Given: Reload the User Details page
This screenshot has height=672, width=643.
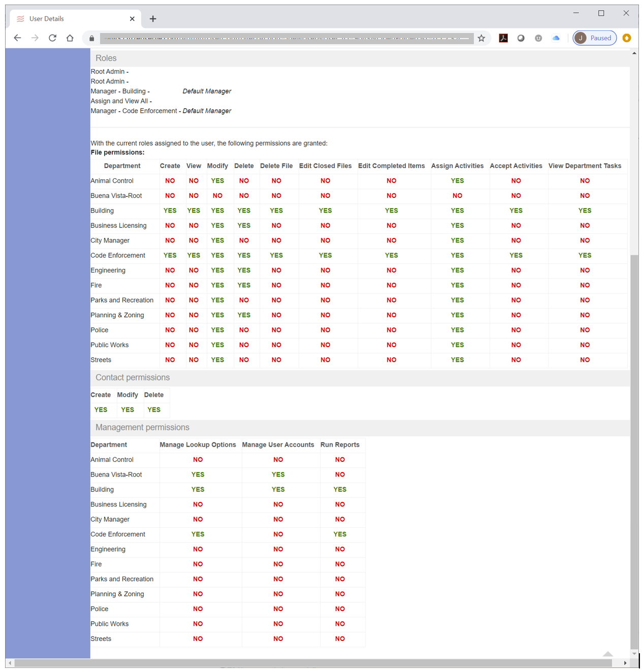Looking at the screenshot, I should pos(52,38).
